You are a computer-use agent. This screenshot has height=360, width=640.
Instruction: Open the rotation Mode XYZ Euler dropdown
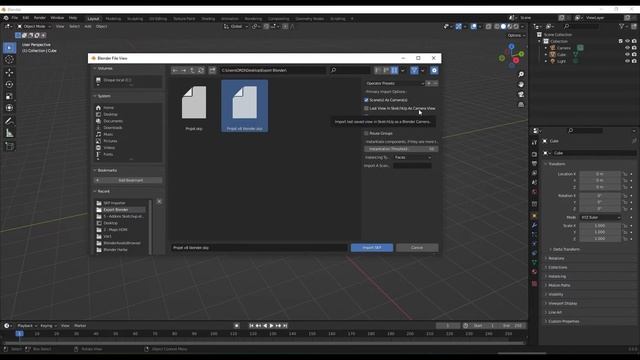(600, 218)
